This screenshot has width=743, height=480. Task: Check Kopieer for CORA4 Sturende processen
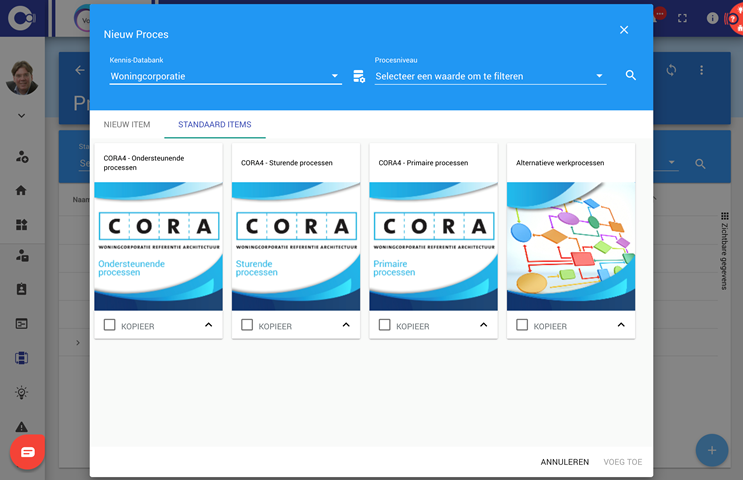point(247,325)
